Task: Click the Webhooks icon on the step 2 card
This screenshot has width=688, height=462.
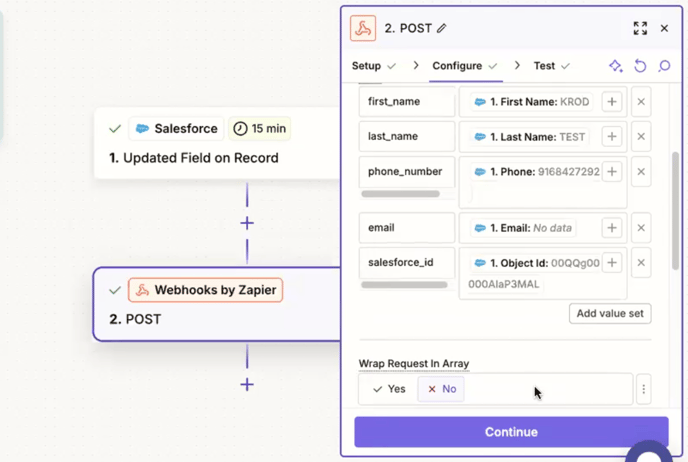Action: click(142, 290)
